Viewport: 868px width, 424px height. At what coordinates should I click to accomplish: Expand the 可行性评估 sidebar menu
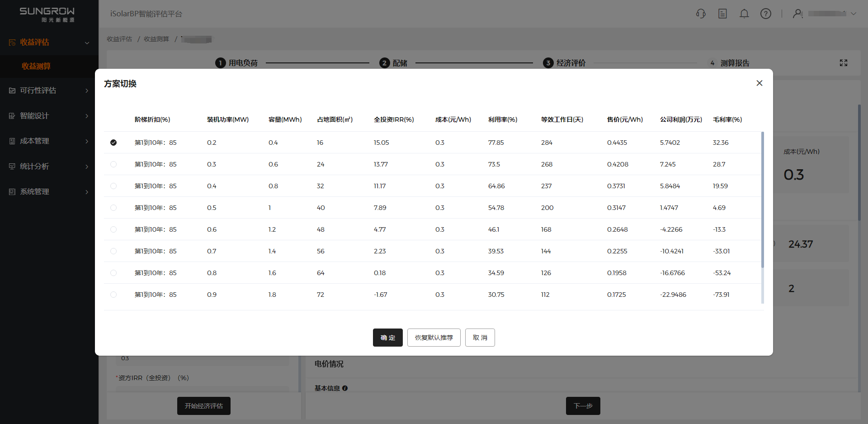point(49,91)
